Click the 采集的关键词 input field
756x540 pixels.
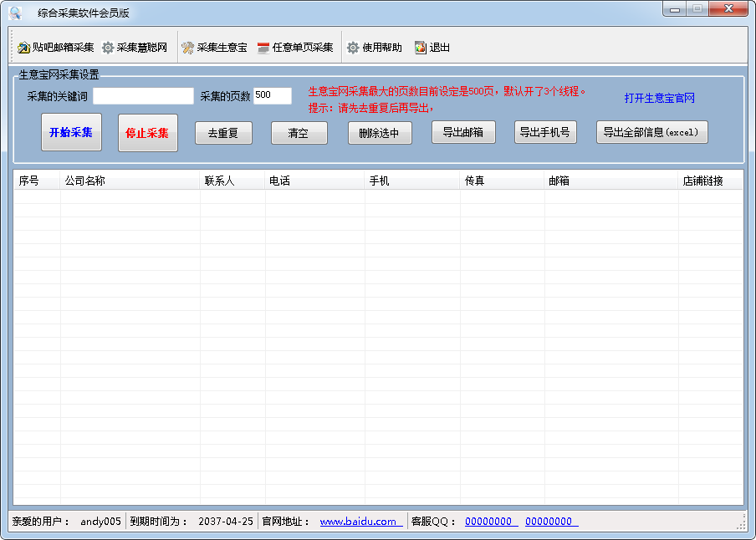pyautogui.click(x=143, y=96)
